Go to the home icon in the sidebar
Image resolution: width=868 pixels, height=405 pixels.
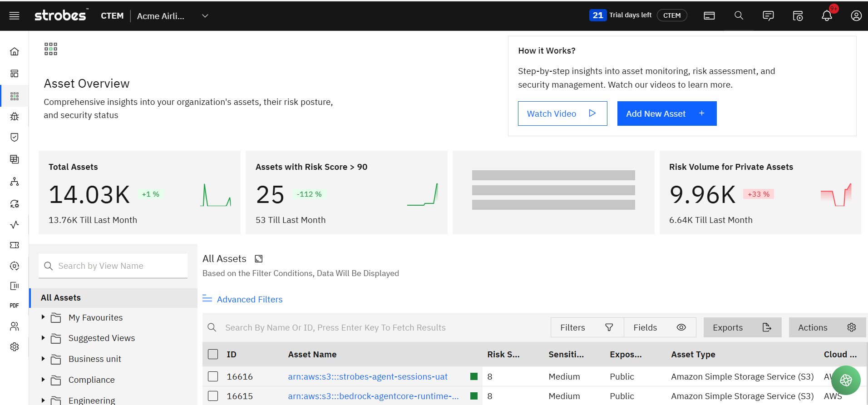(15, 51)
